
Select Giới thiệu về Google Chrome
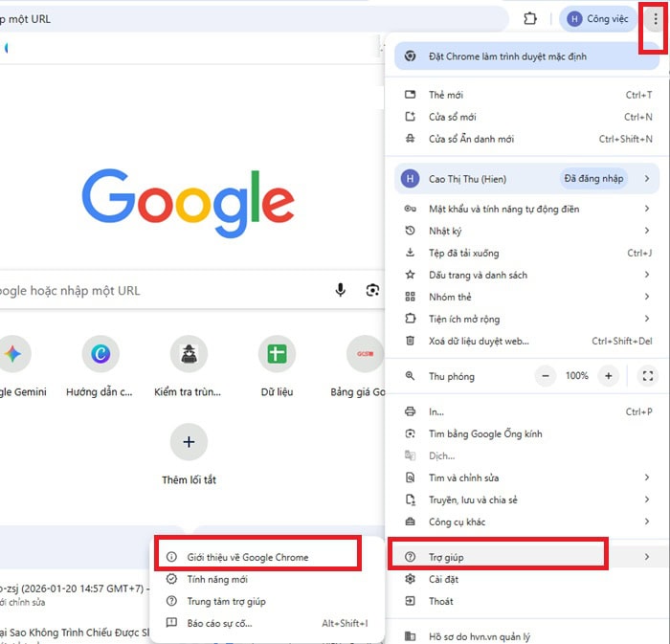pos(268,557)
